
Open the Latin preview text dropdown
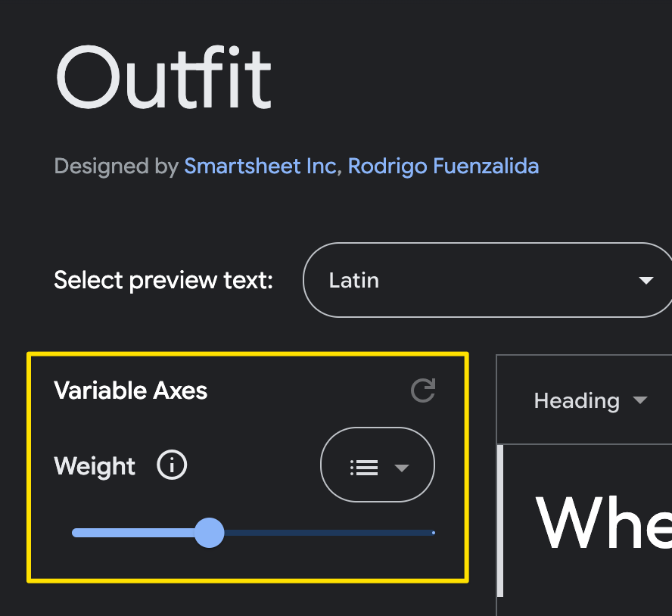point(487,280)
